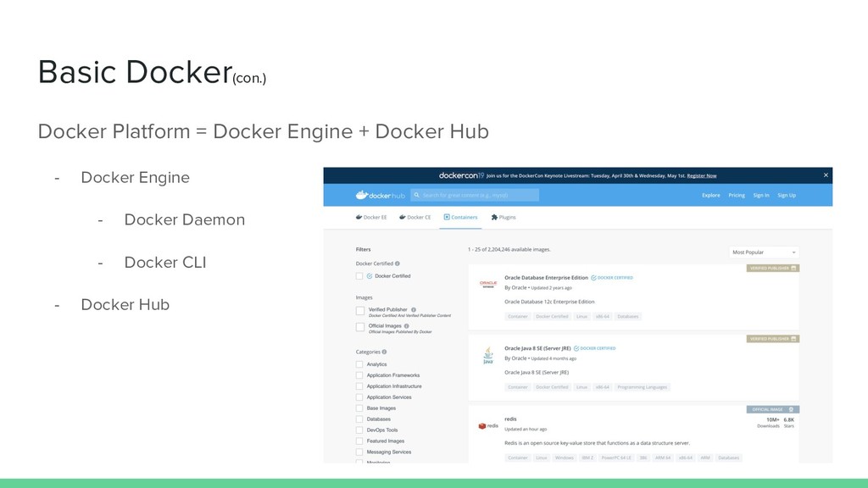The width and height of the screenshot is (868, 488).
Task: Click info icon beside Verified Publisher
Action: point(414,310)
